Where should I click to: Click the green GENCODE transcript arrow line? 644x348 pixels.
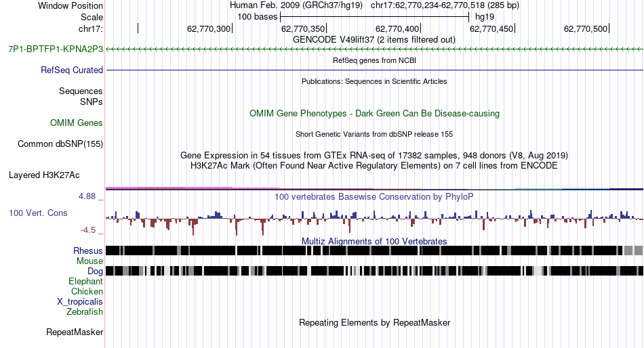point(374,49)
